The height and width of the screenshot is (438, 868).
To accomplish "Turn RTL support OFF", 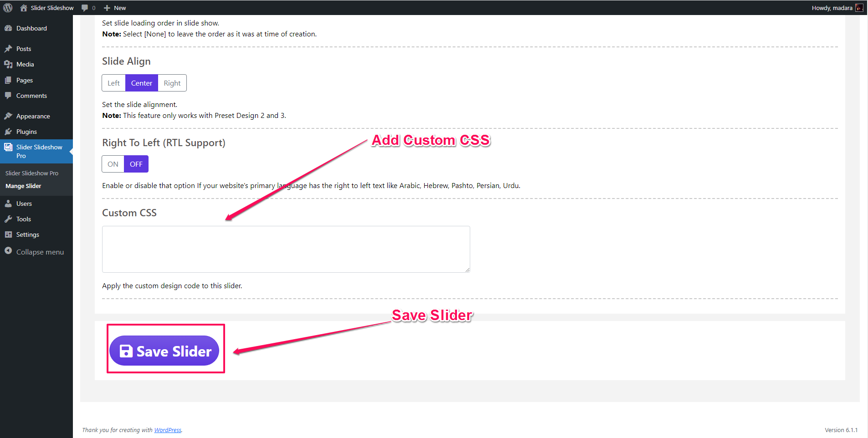I will (136, 164).
